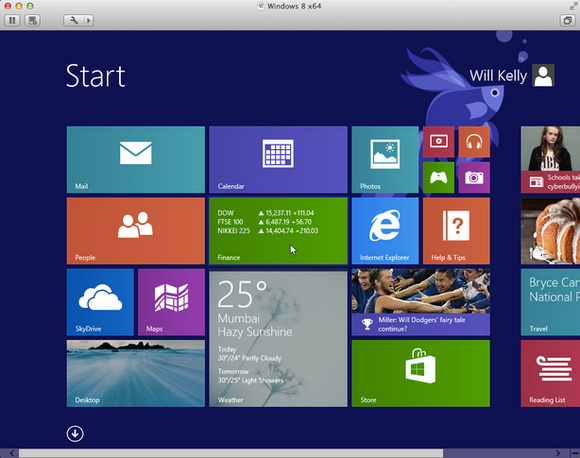
Task: Open the Sports news tile about Dodgers
Action: pos(421,302)
